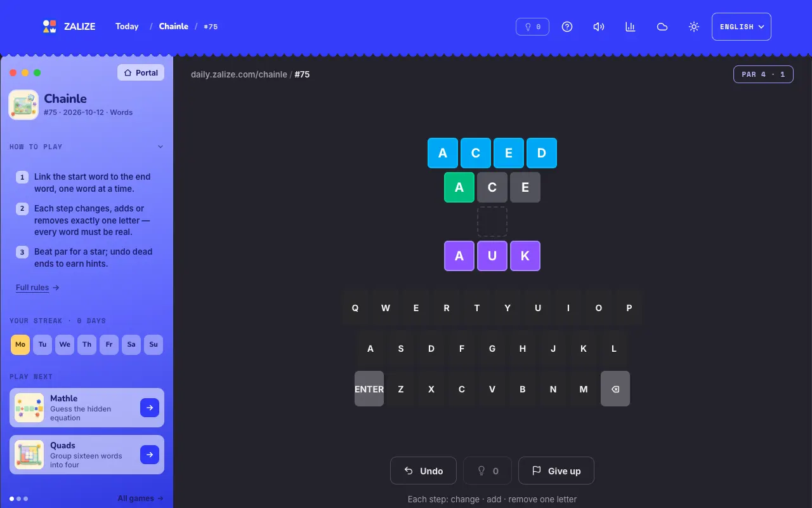The width and height of the screenshot is (812, 508).
Task: Click the empty dashed letter slot
Action: [492, 222]
